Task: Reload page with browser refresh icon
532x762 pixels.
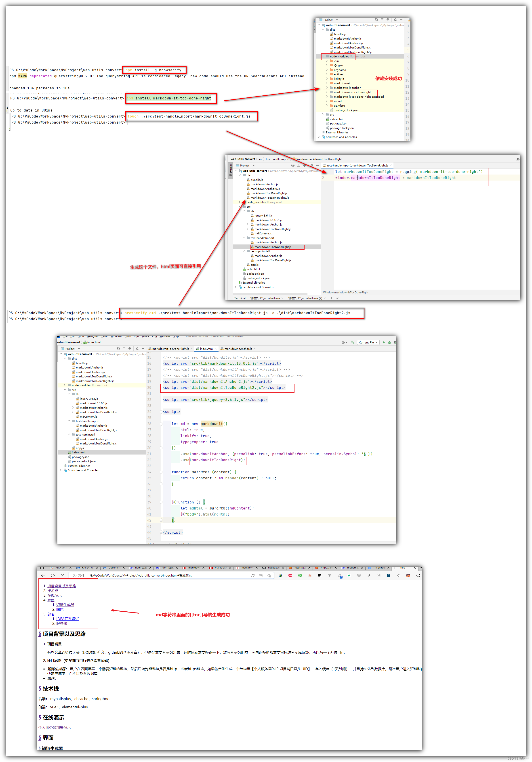Action: pyautogui.click(x=53, y=575)
